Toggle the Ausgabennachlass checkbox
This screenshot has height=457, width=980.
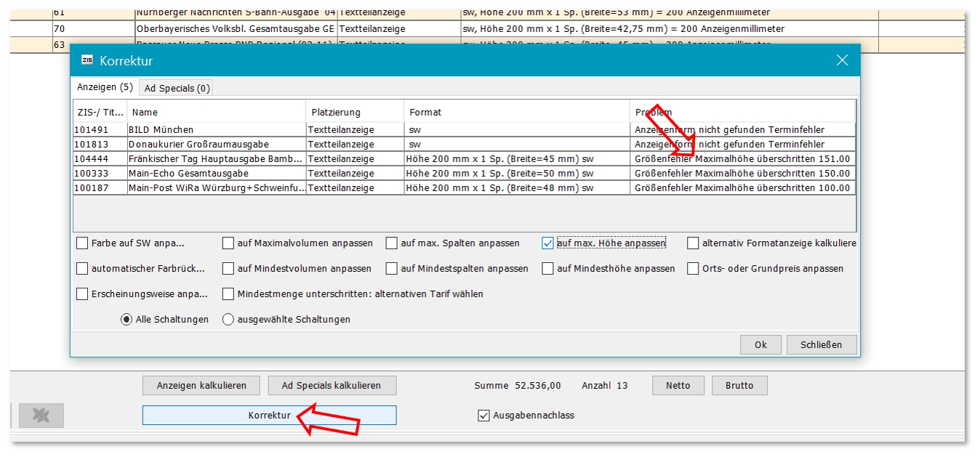point(484,416)
